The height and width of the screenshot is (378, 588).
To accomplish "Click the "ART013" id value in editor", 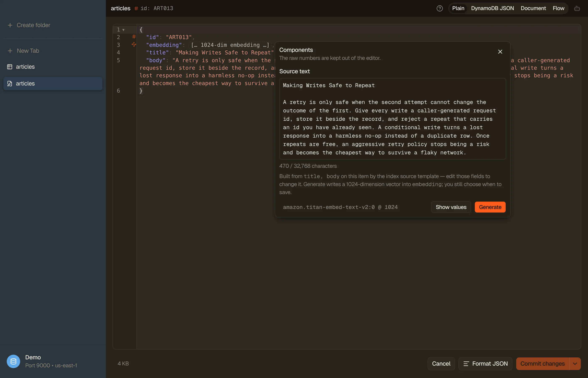I will tap(179, 37).
